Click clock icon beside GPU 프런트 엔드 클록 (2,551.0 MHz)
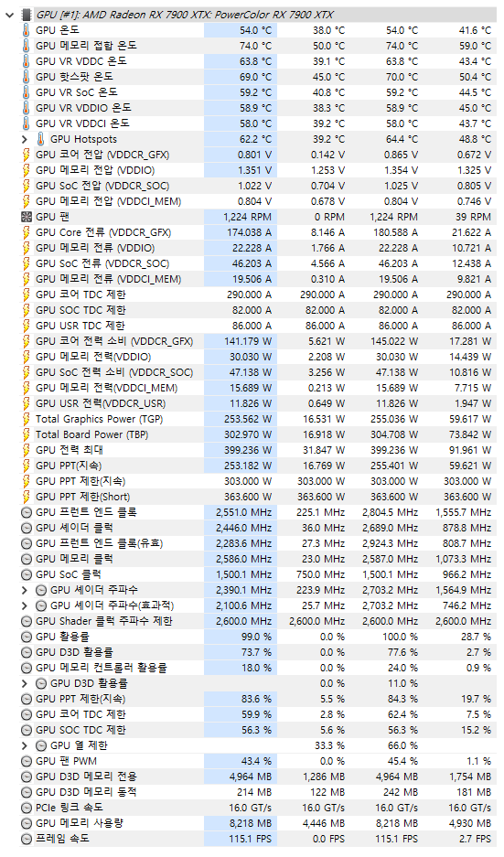504x857 pixels. coord(27,513)
